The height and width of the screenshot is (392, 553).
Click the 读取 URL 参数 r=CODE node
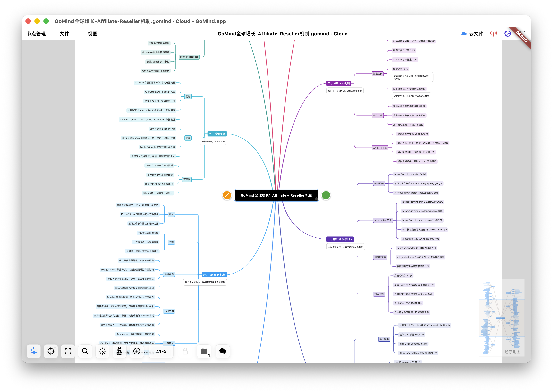coord(412,335)
